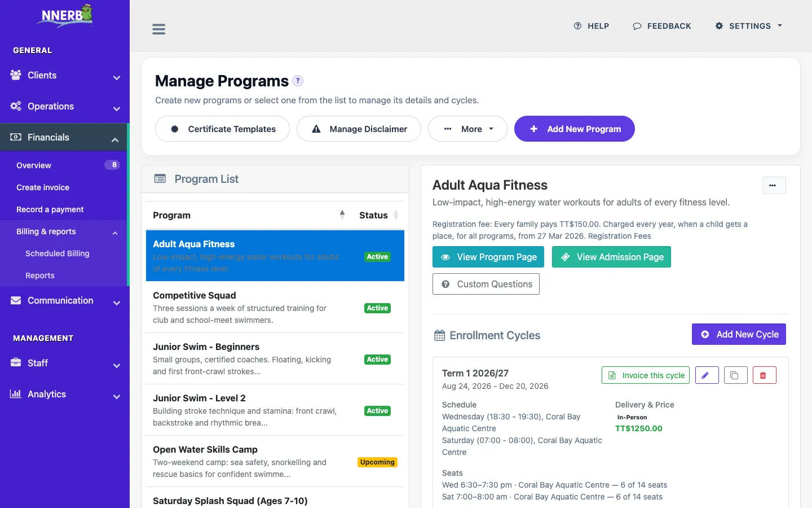This screenshot has width=812, height=508.
Task: Select Open Water Skills Camp program
Action: click(275, 462)
